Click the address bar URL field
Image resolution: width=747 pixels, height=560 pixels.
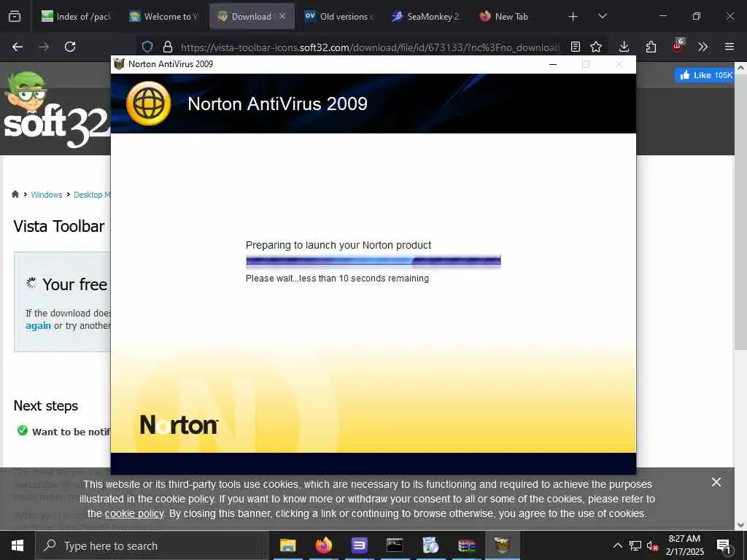pyautogui.click(x=370, y=47)
